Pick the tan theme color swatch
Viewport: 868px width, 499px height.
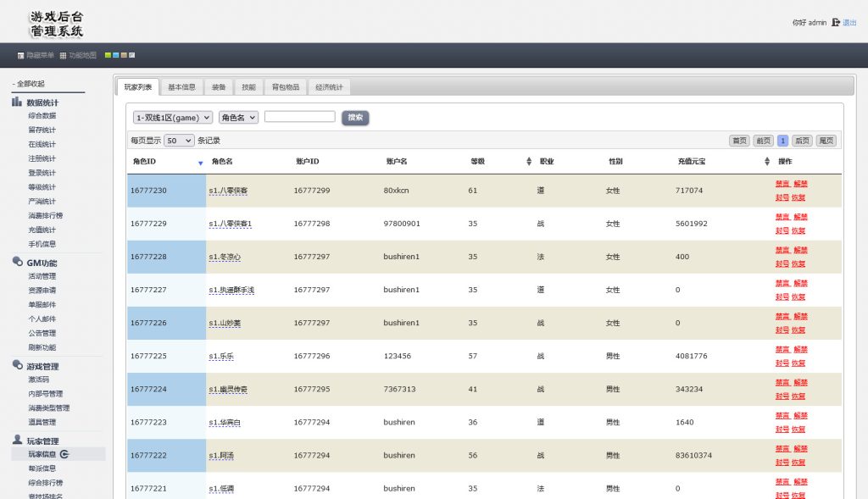(x=124, y=55)
